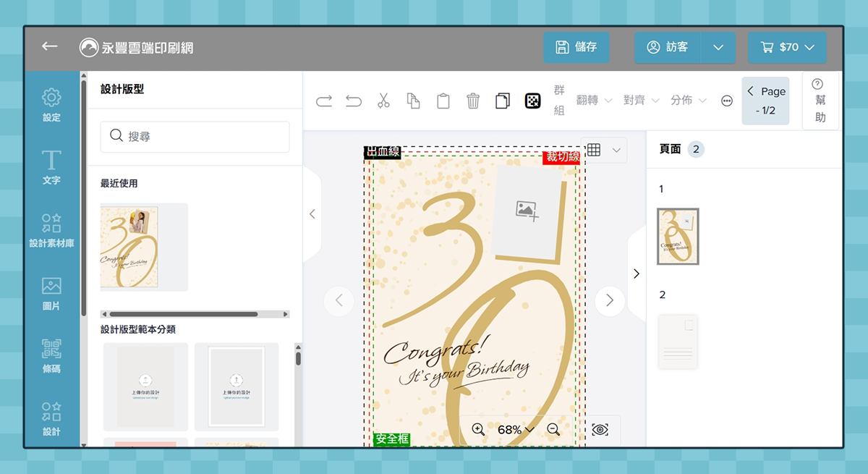Go to previous page circle arrow
Screen dimensions: 868x474
339,300
